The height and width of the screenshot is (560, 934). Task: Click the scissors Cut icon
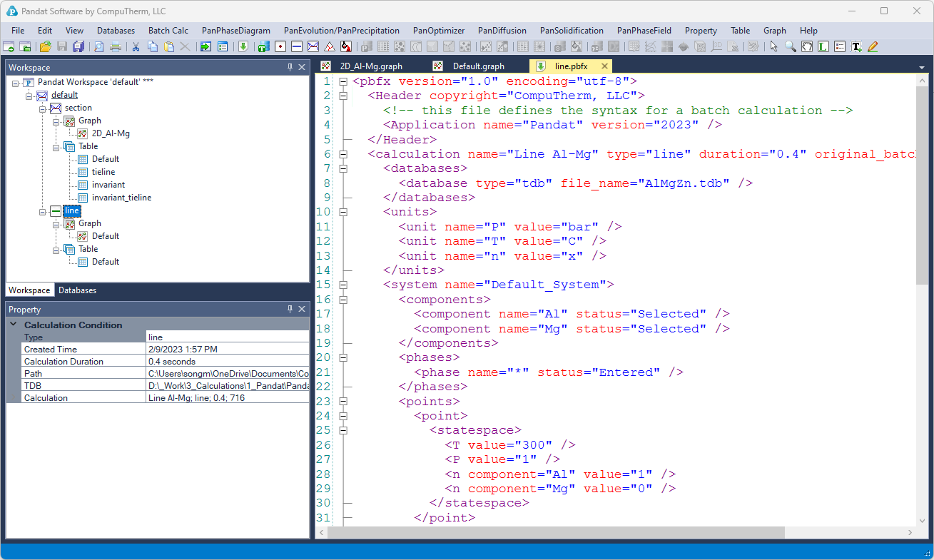[x=136, y=47]
